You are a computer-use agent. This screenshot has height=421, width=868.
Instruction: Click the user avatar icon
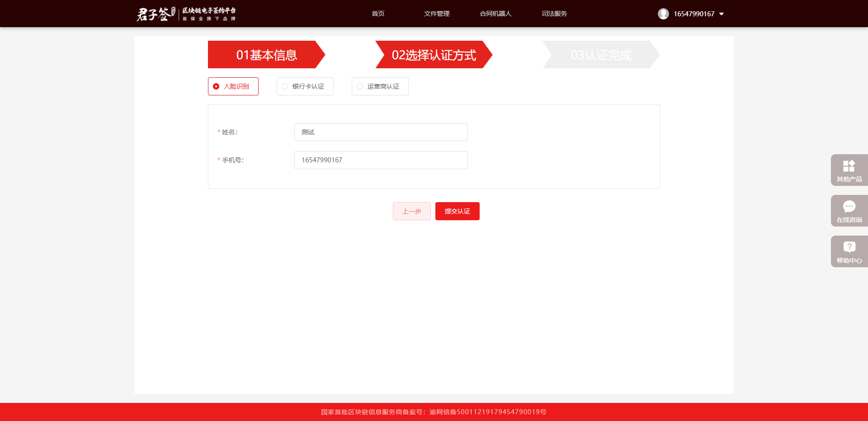click(x=663, y=14)
